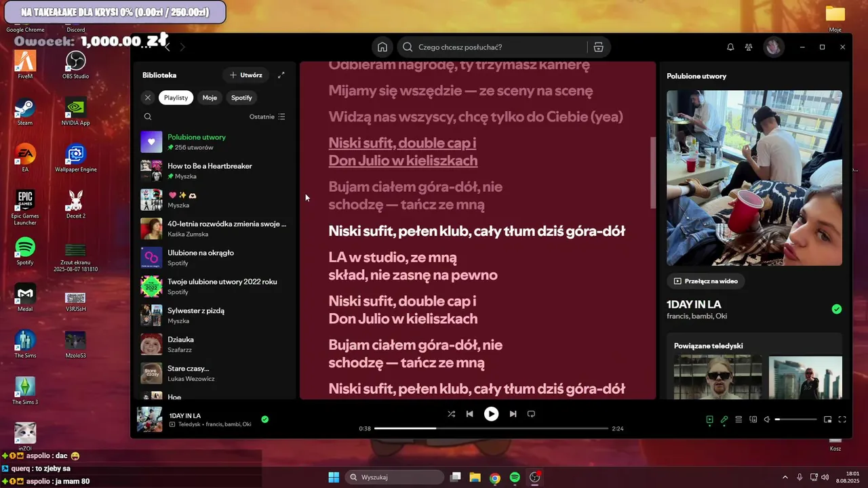The width and height of the screenshot is (868, 488).
Task: Show hidden system tray icons
Action: [x=785, y=477]
